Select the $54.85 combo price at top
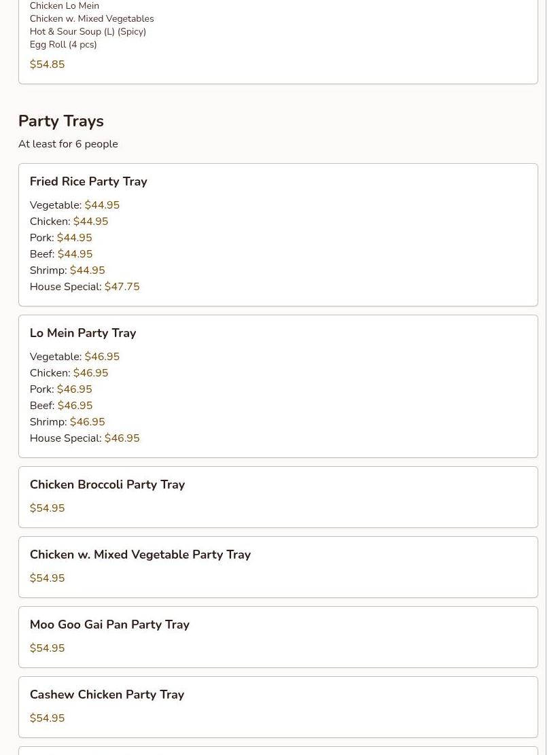The height and width of the screenshot is (755, 560). [x=47, y=65]
